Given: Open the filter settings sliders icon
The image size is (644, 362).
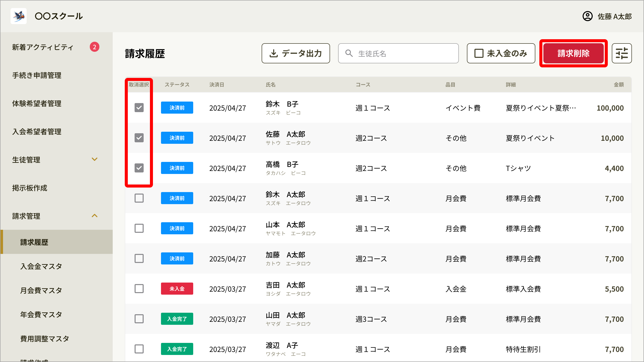Looking at the screenshot, I should (x=622, y=53).
